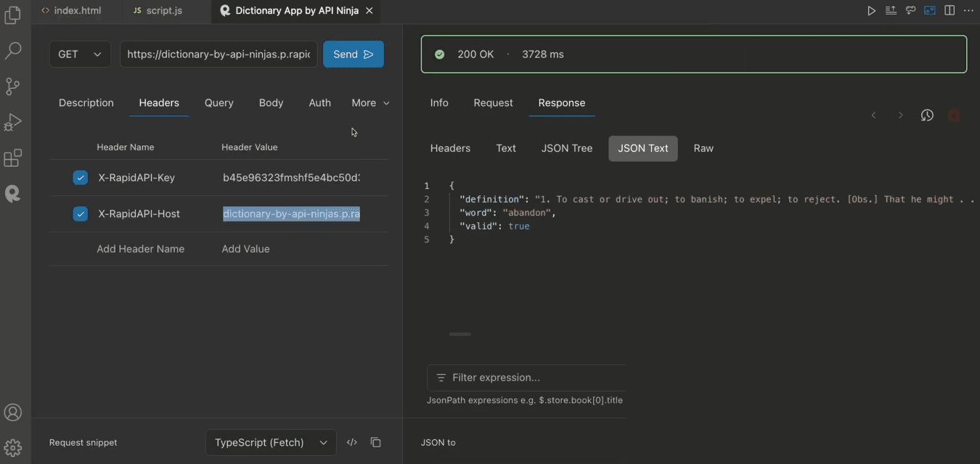
Task: Click the "definition" JSON line
Action: click(716, 200)
